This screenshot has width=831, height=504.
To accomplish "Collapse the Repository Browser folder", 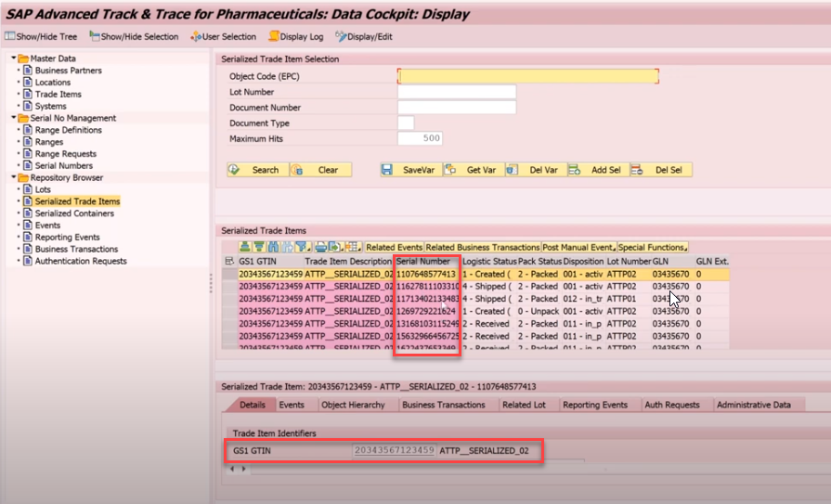I will pyautogui.click(x=14, y=177).
